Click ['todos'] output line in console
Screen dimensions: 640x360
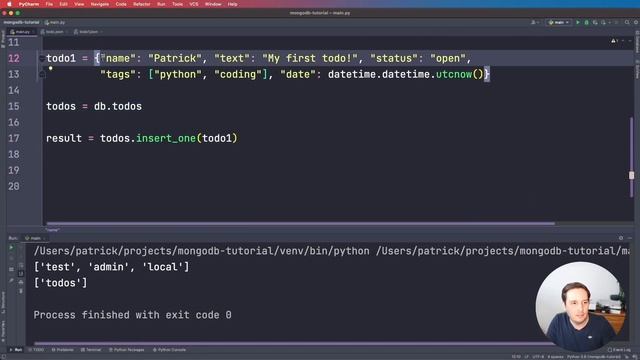click(60, 283)
